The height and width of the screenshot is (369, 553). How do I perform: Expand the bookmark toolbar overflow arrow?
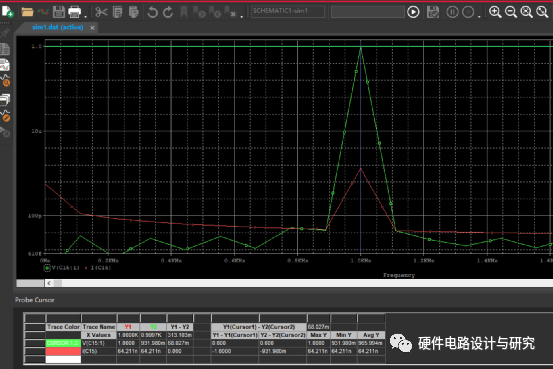tap(242, 16)
